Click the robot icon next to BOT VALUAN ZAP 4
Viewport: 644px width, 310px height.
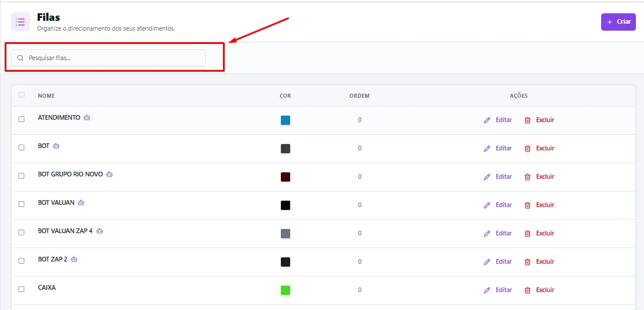[100, 231]
